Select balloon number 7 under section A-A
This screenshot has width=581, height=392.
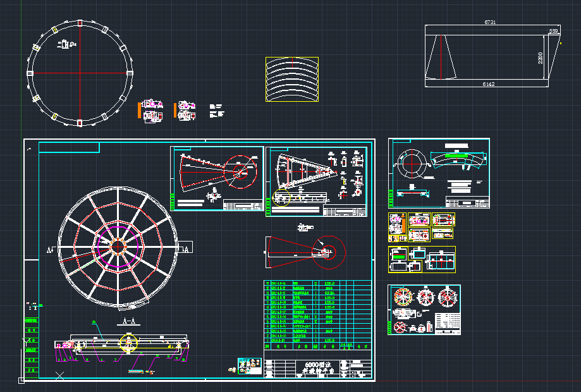(x=115, y=359)
